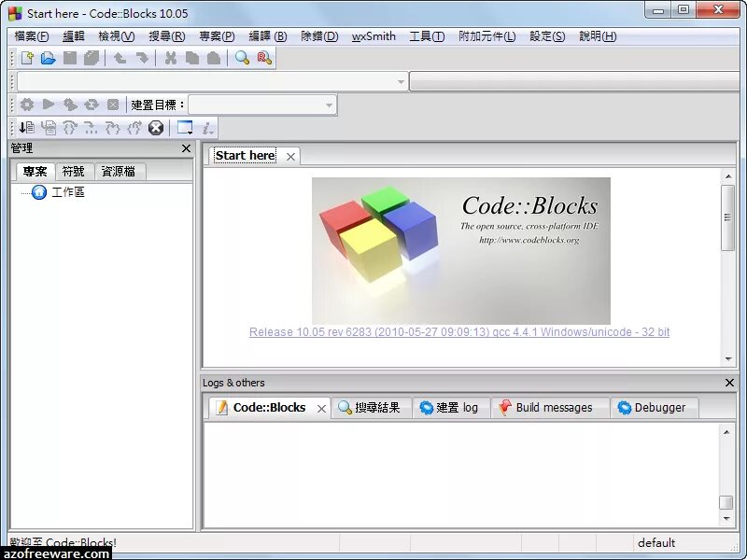
Task: Open the build target dropdown
Action: 262,105
